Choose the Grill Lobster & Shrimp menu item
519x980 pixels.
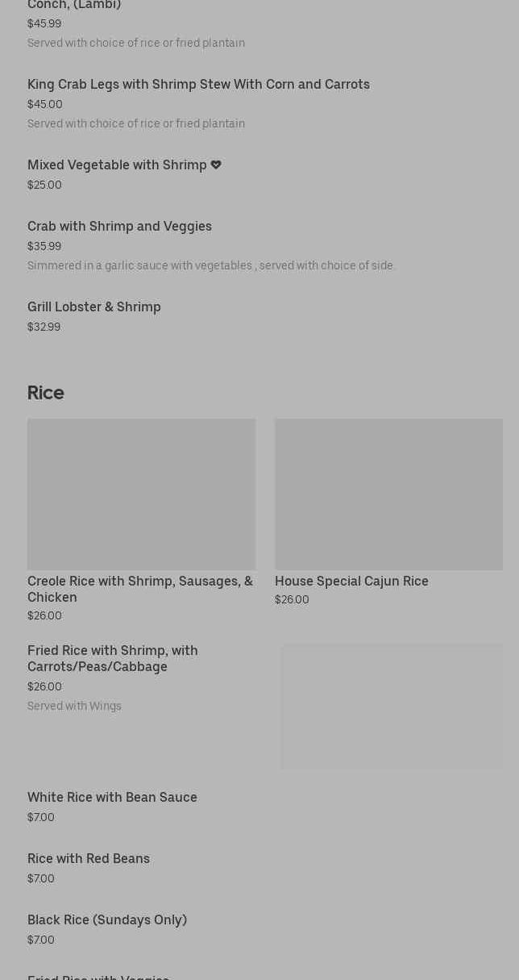point(94,307)
